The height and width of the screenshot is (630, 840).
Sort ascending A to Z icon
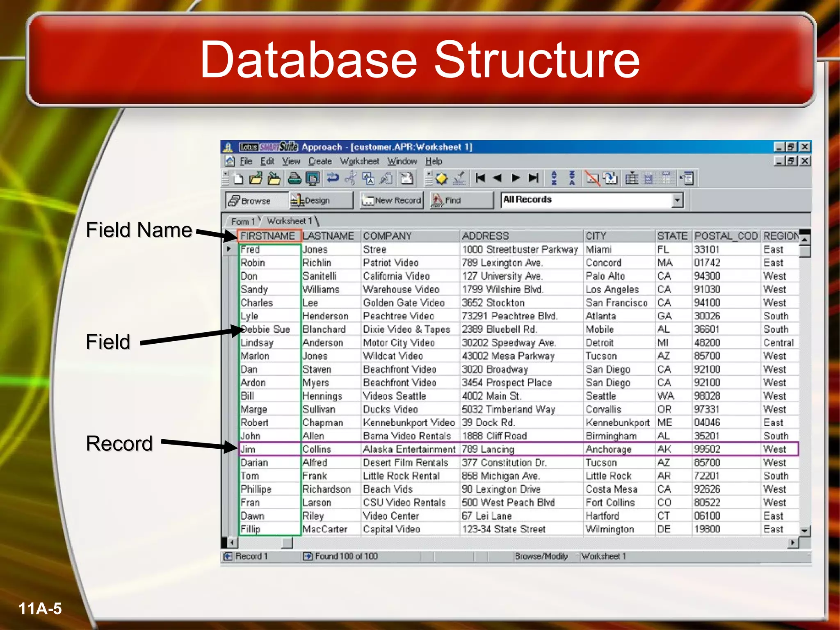554,178
